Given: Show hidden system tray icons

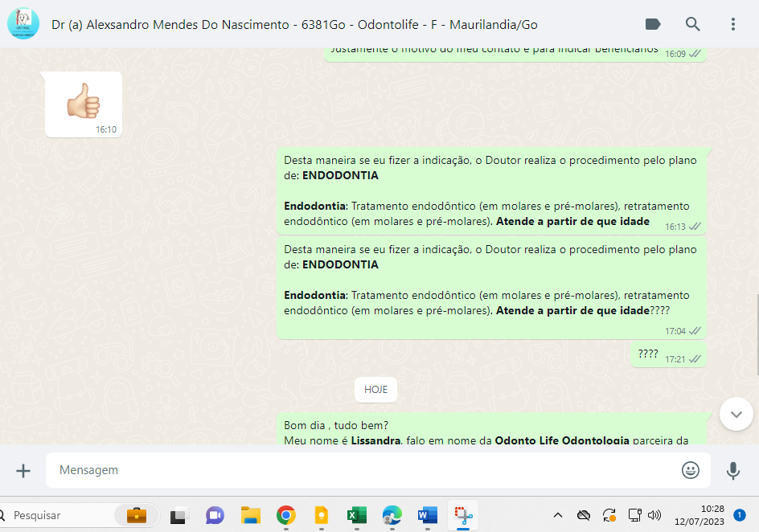Looking at the screenshot, I should click(558, 516).
